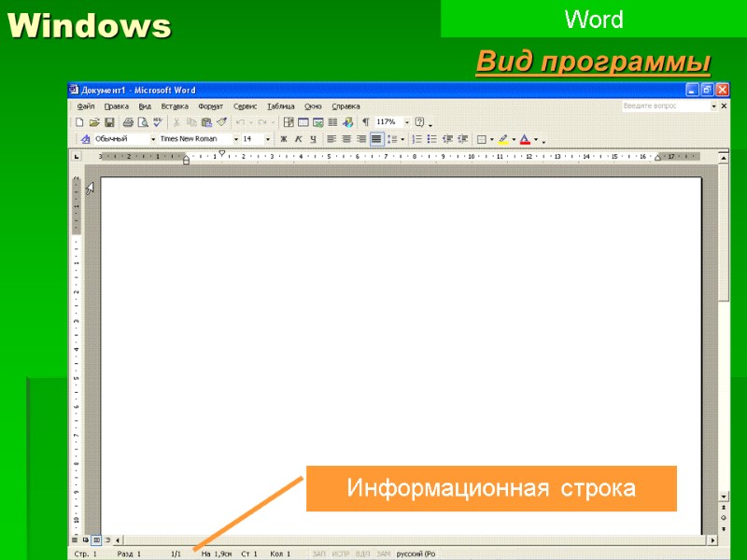Toggle justified alignment
The image size is (747, 560).
click(376, 139)
